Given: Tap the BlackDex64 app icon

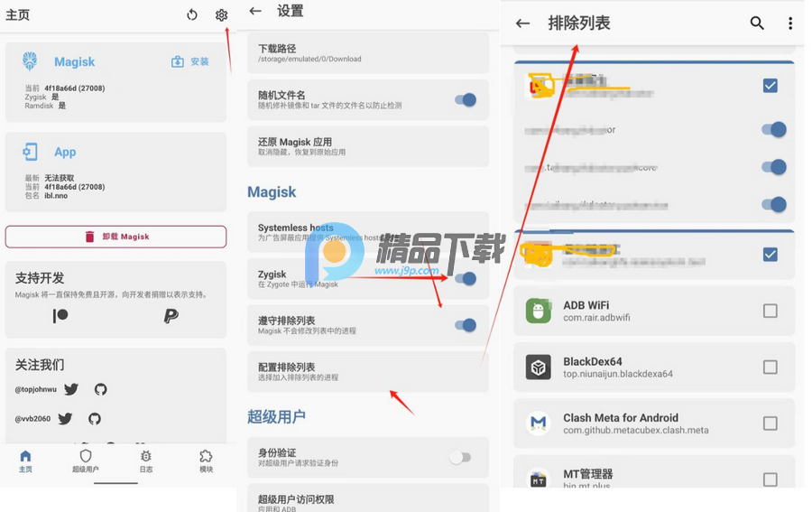Looking at the screenshot, I should point(539,368).
